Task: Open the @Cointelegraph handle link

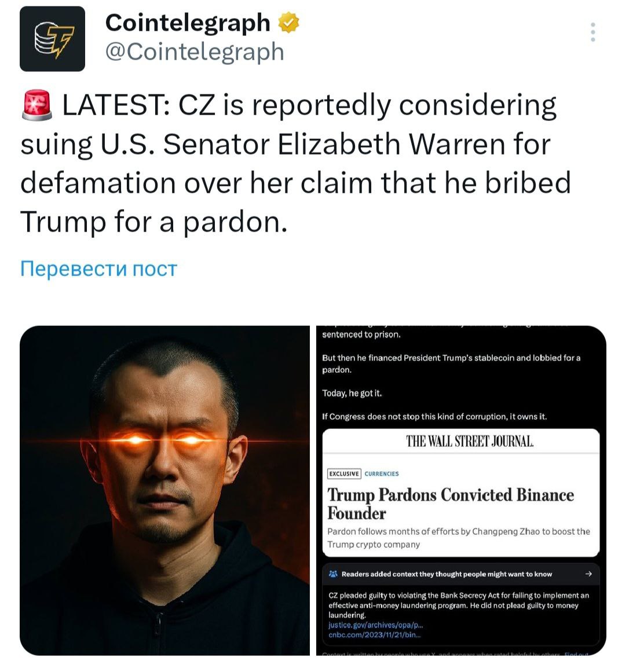Action: tap(195, 52)
